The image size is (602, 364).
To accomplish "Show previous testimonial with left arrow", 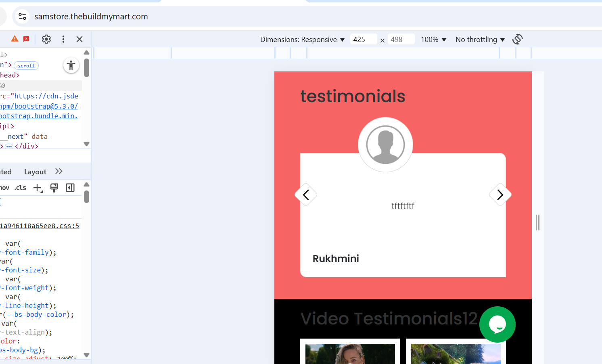I will pyautogui.click(x=306, y=195).
